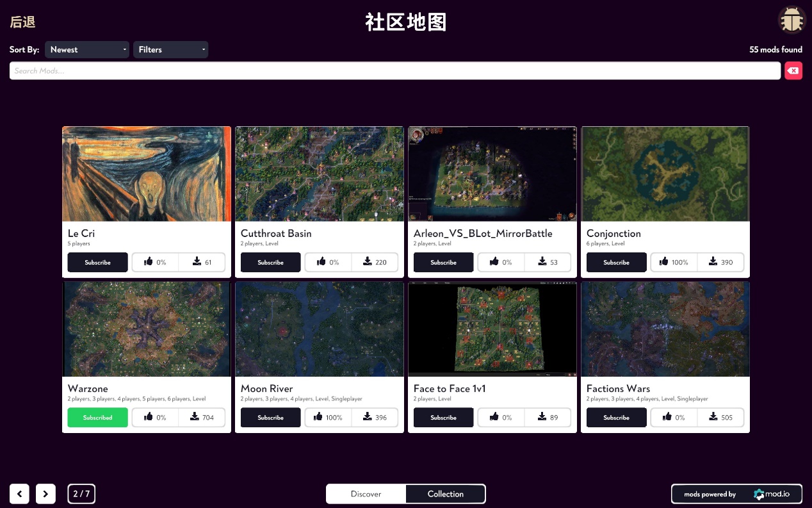Image resolution: width=812 pixels, height=508 pixels.
Task: Click the Factions Wars map title
Action: pos(618,388)
